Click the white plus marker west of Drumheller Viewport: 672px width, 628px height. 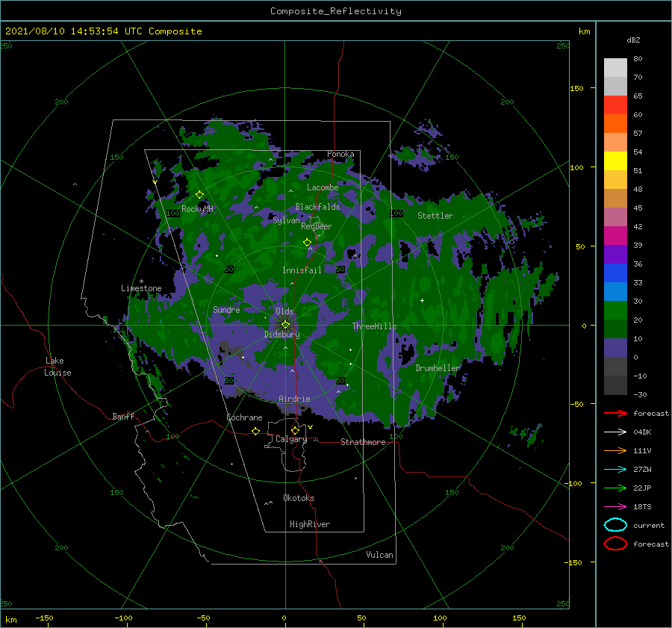pos(422,300)
